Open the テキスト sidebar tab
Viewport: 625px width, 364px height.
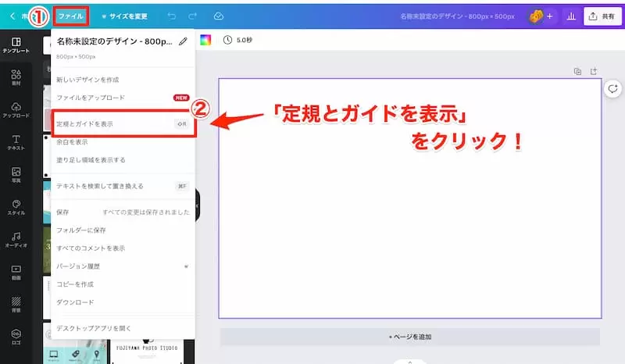pyautogui.click(x=16, y=142)
